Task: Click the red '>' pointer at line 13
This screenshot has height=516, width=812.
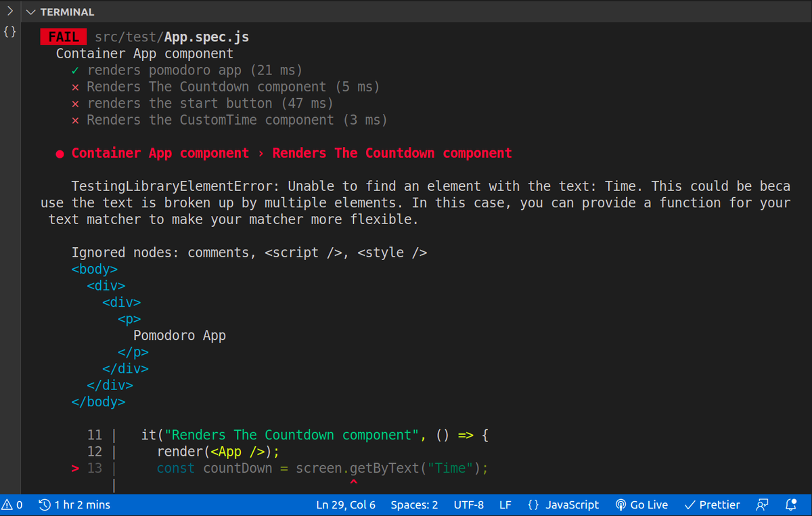Action: [75, 469]
